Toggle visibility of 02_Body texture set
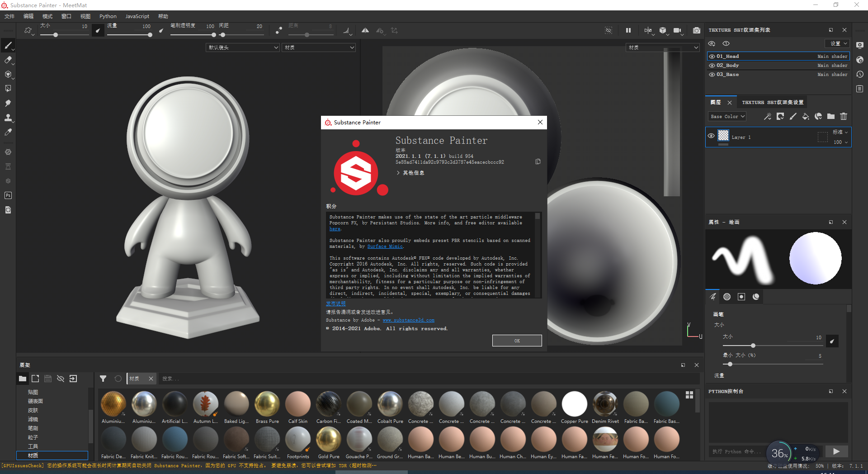This screenshot has width=868, height=474. click(712, 66)
